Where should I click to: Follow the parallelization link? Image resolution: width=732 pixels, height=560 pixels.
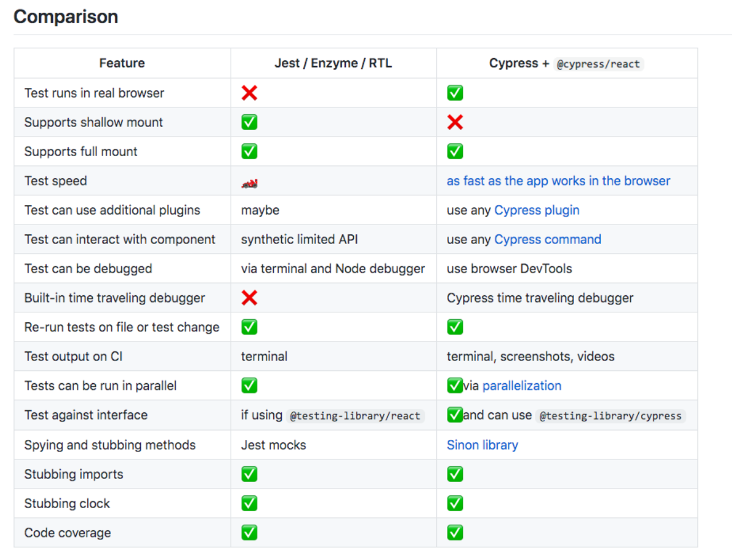(x=522, y=386)
